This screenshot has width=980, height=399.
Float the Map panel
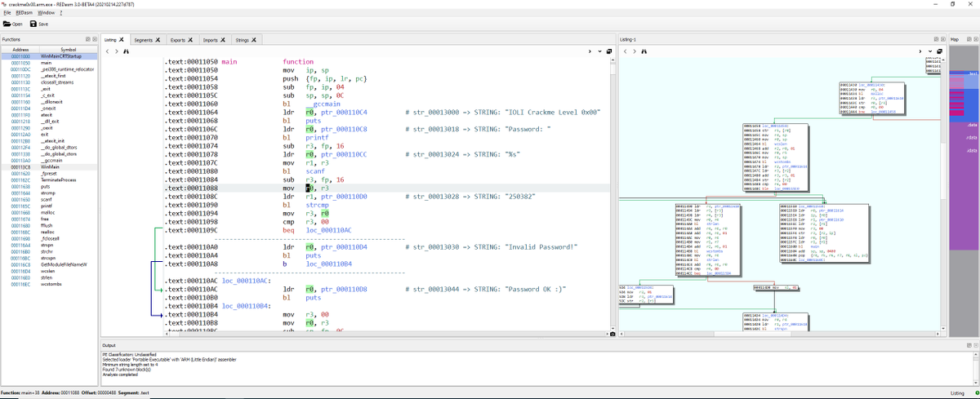pyautogui.click(x=968, y=39)
